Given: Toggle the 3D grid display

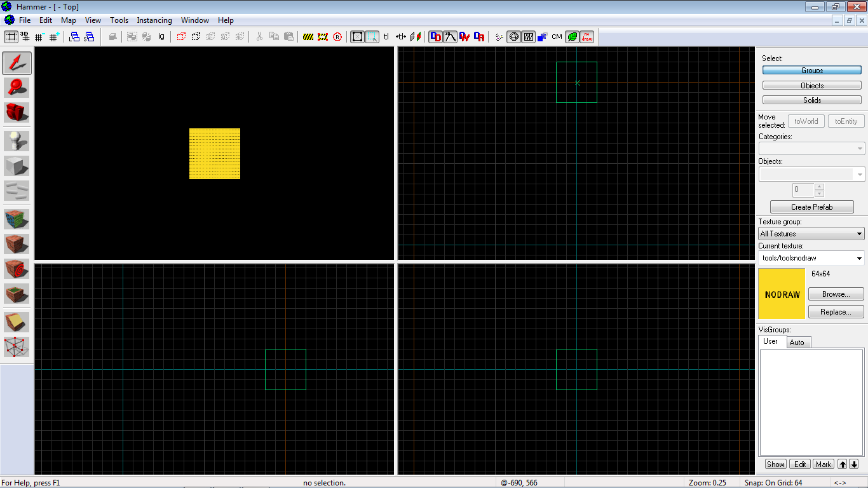Looking at the screenshot, I should [x=25, y=37].
